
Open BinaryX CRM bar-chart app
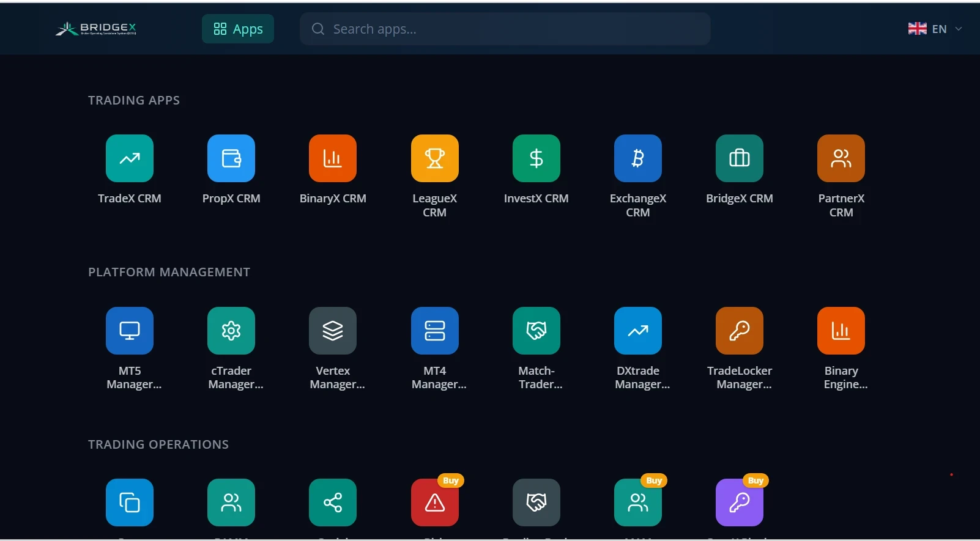[x=333, y=158]
